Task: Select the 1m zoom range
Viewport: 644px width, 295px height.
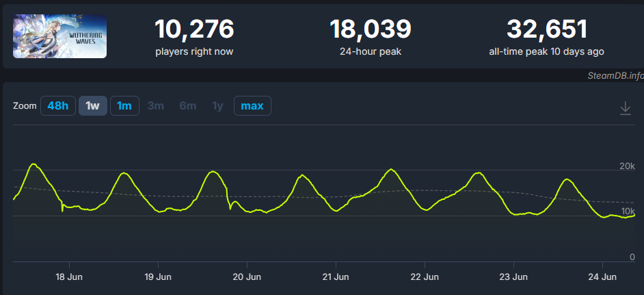Action: point(124,105)
